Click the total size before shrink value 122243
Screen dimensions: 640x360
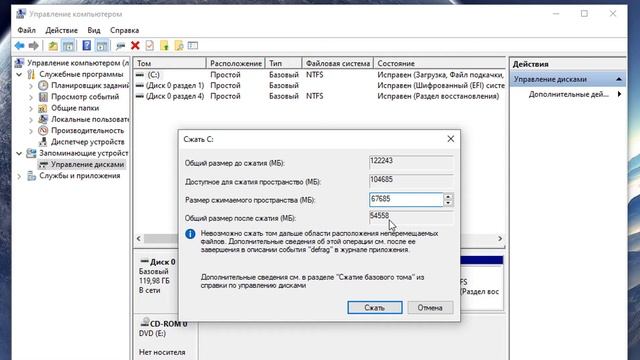[x=411, y=162]
